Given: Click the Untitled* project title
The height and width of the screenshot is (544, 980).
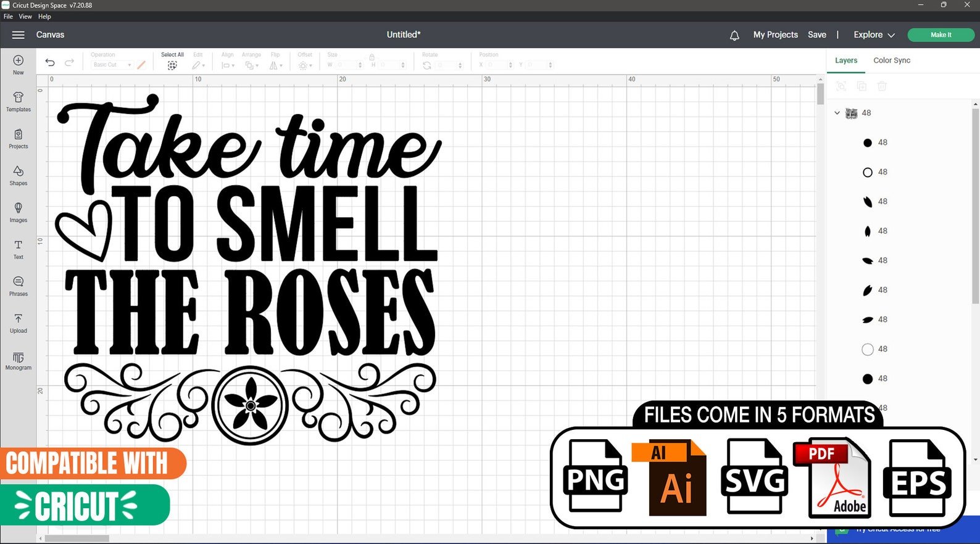Looking at the screenshot, I should 404,35.
